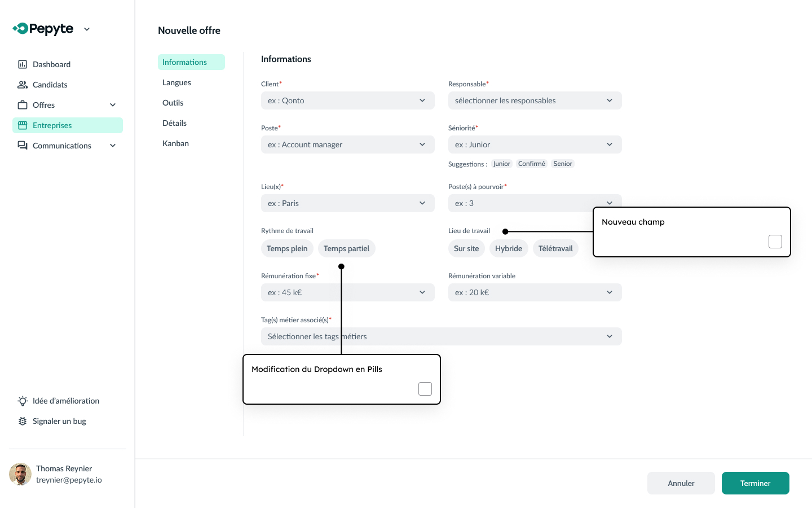Open the Client dropdown
Screen dimensions: 812x508
click(347, 100)
